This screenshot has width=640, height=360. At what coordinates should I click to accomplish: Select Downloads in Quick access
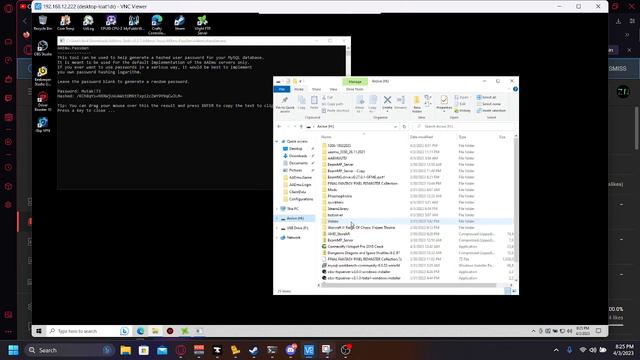298,156
